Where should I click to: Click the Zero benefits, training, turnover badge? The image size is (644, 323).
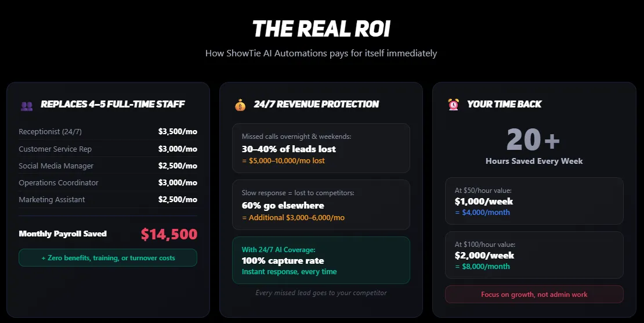tap(108, 257)
